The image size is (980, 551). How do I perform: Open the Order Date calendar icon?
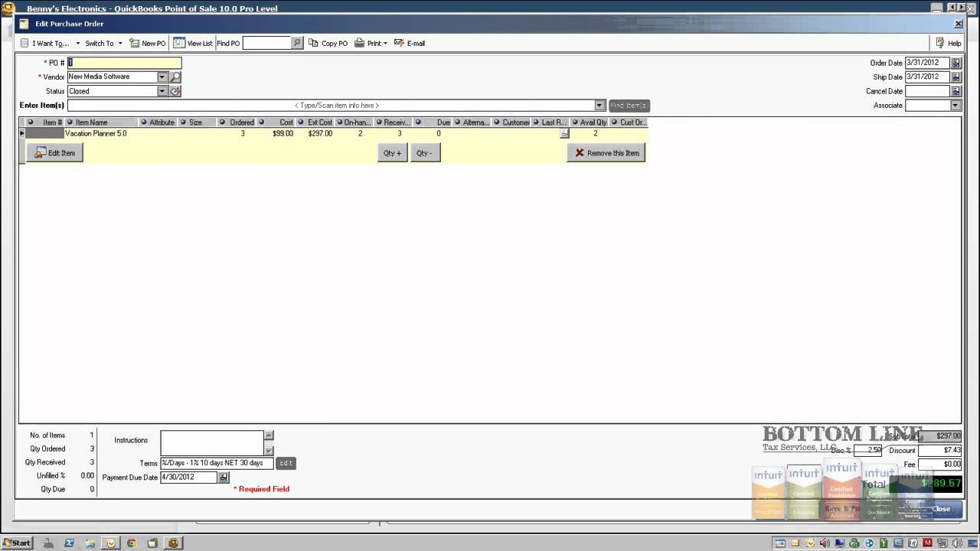(955, 63)
